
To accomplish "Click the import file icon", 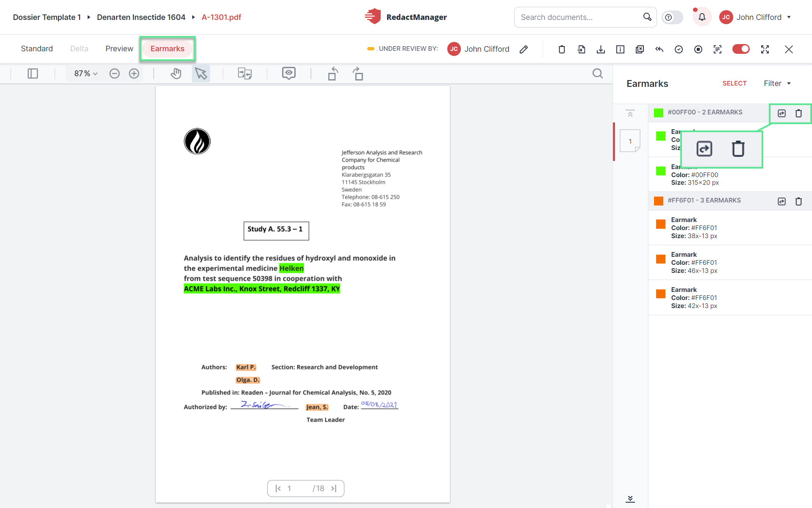I will pyautogui.click(x=581, y=49).
